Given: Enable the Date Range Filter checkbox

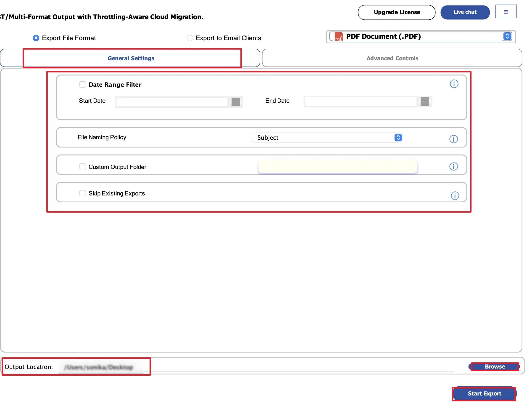Looking at the screenshot, I should [83, 84].
